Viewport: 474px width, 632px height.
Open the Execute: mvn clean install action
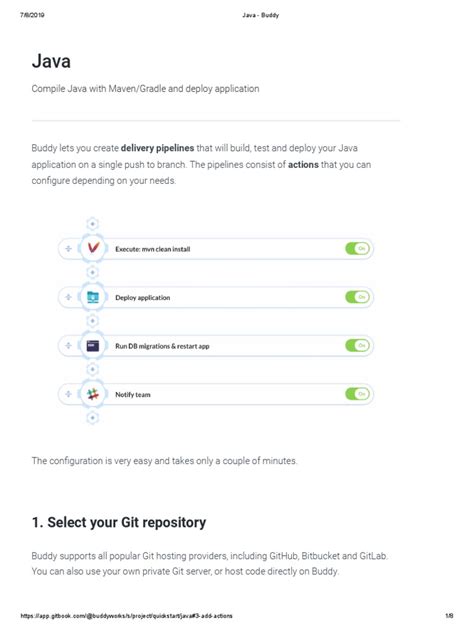coord(153,249)
